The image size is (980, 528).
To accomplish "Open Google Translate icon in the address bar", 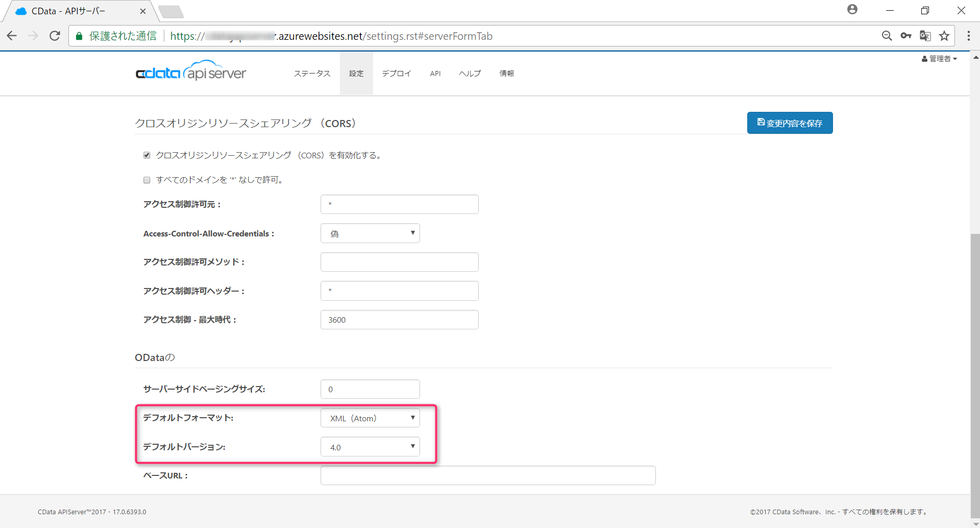I will pos(925,36).
